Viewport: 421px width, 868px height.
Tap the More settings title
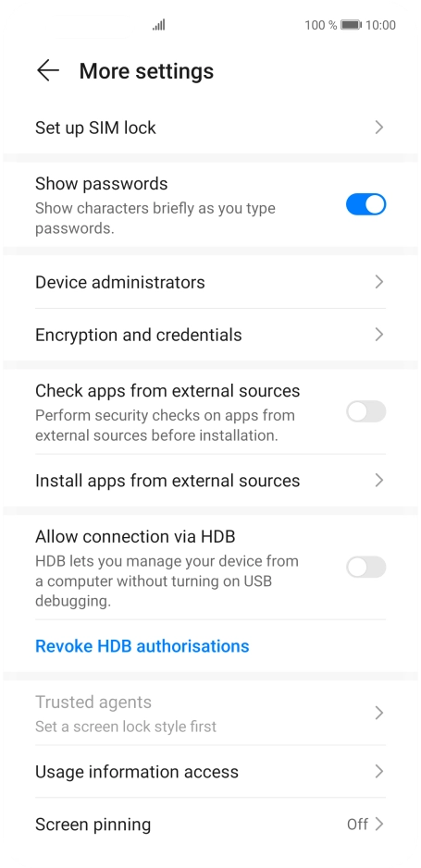point(146,71)
